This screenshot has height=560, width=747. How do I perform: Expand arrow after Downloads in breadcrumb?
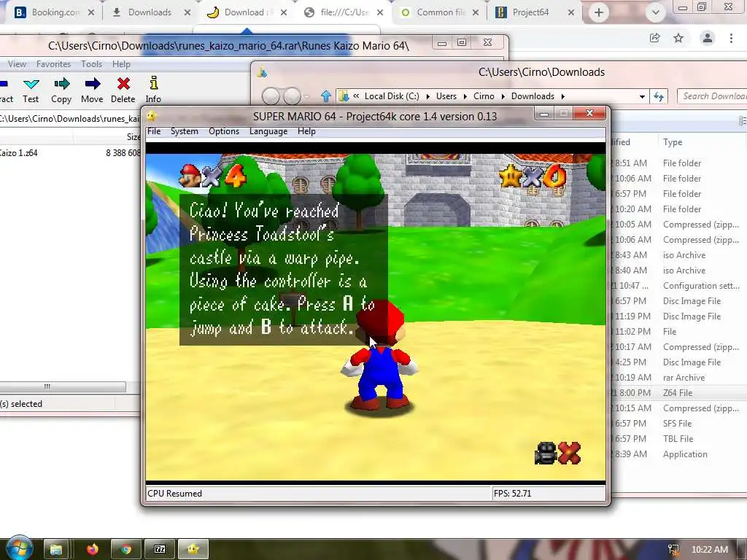pyautogui.click(x=562, y=97)
